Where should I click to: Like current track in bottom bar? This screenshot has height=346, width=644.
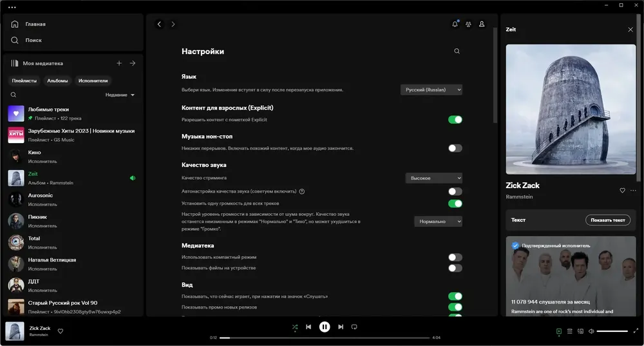[x=61, y=331]
